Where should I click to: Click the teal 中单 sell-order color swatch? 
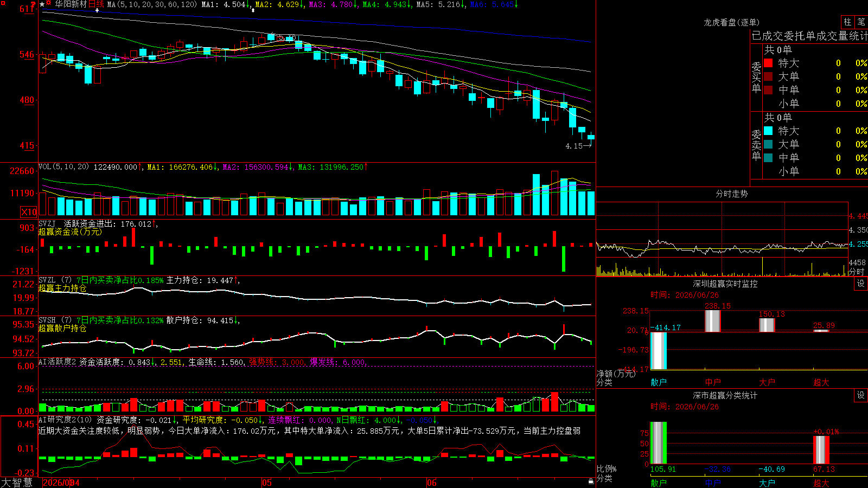click(x=768, y=158)
